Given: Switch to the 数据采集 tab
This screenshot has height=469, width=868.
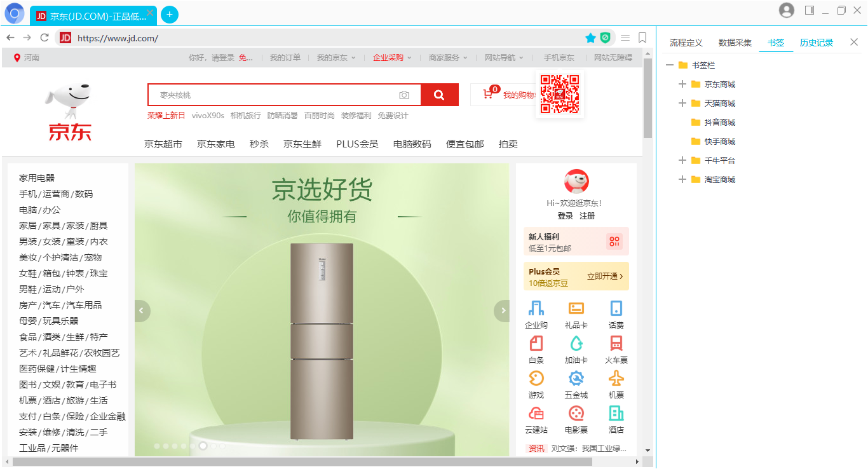Looking at the screenshot, I should (x=735, y=43).
